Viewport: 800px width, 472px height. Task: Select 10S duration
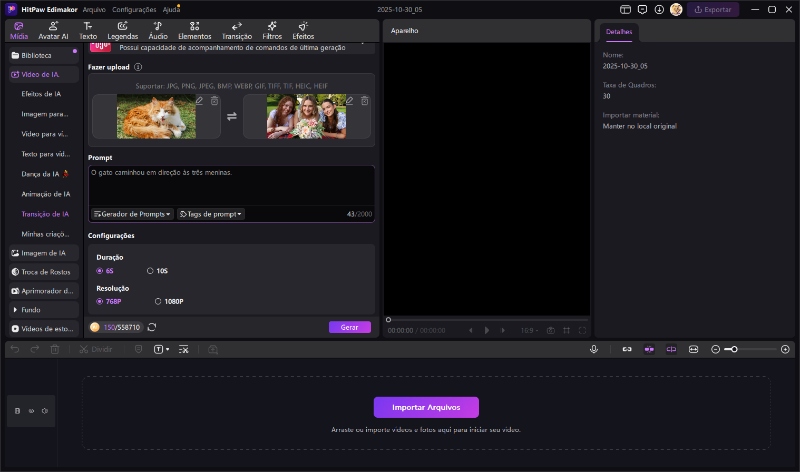pos(157,271)
